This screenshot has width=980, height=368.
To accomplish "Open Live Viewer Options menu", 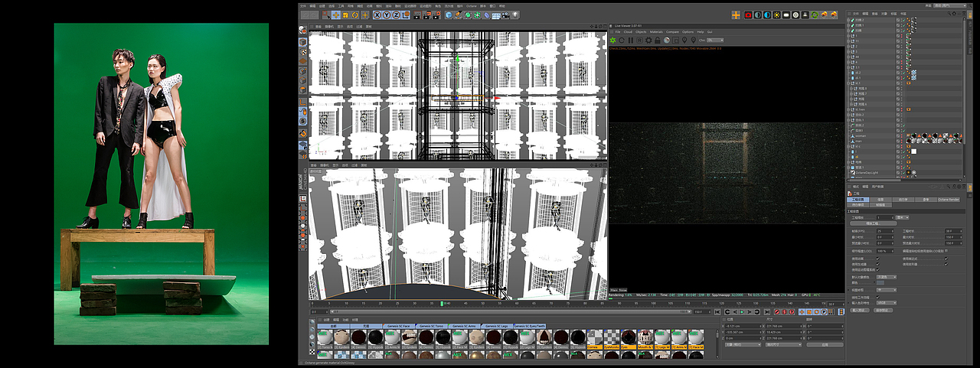I will 688,31.
